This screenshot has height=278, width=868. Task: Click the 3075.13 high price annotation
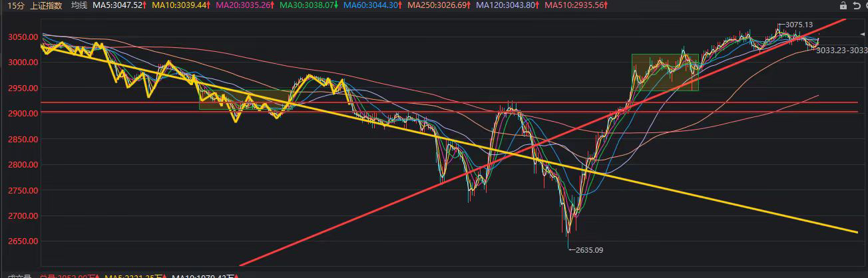coord(799,25)
